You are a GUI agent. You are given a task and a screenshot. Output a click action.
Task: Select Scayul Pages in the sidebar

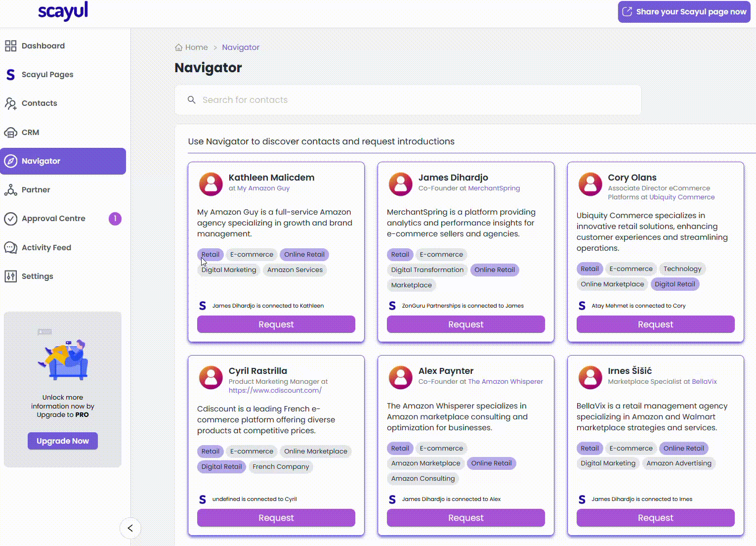pos(47,74)
